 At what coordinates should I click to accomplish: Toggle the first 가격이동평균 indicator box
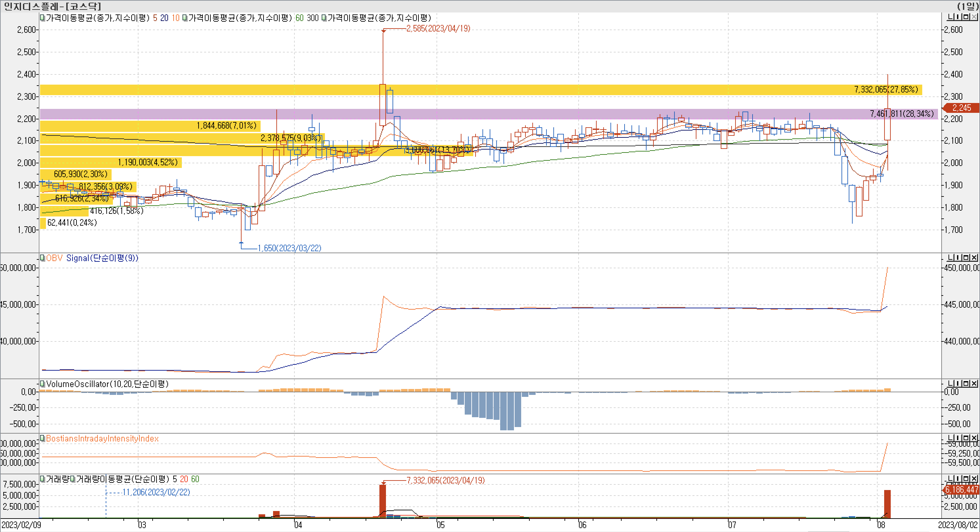pos(42,18)
